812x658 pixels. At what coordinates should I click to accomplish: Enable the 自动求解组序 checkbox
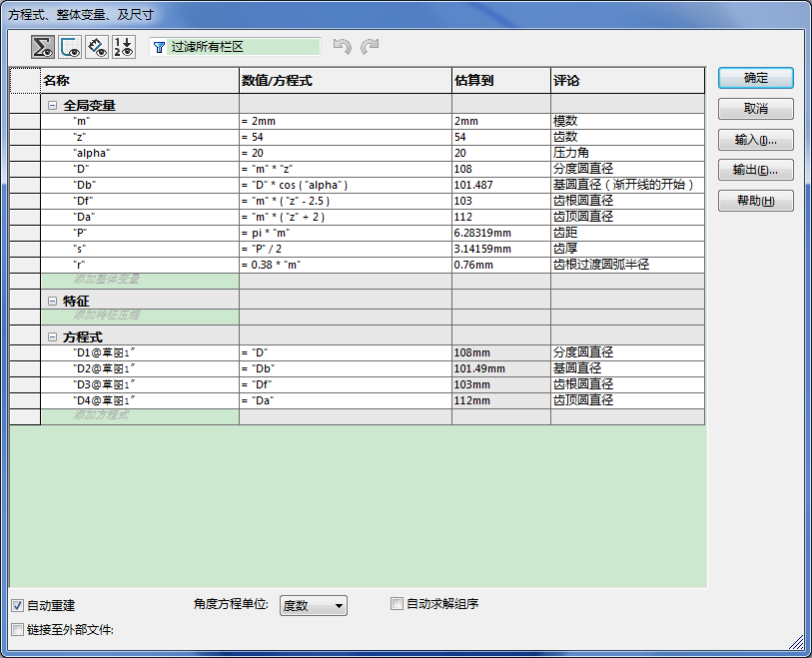click(397, 603)
